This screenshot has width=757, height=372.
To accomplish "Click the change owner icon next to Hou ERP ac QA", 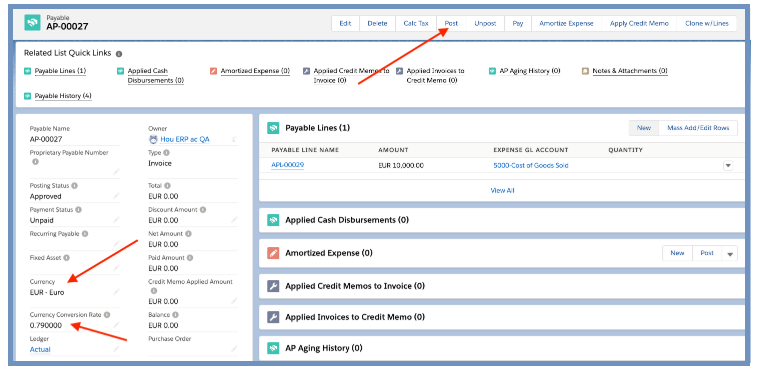I will [234, 139].
